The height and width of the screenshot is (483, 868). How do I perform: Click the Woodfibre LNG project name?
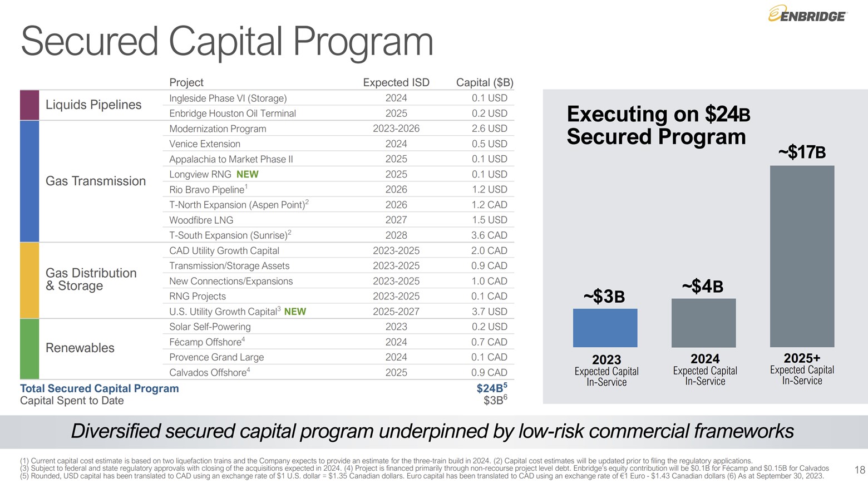coord(201,220)
